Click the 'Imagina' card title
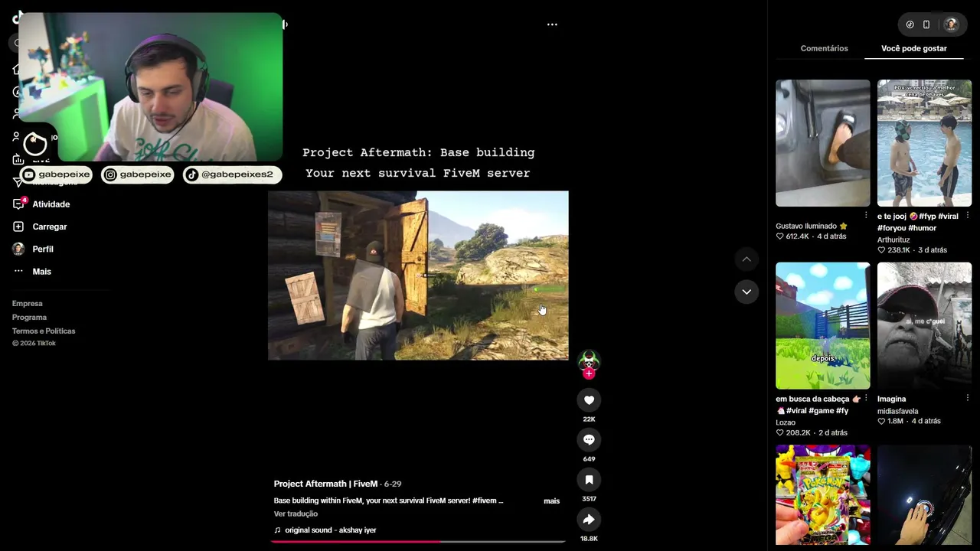Viewport: 980px width, 551px height. 891,399
